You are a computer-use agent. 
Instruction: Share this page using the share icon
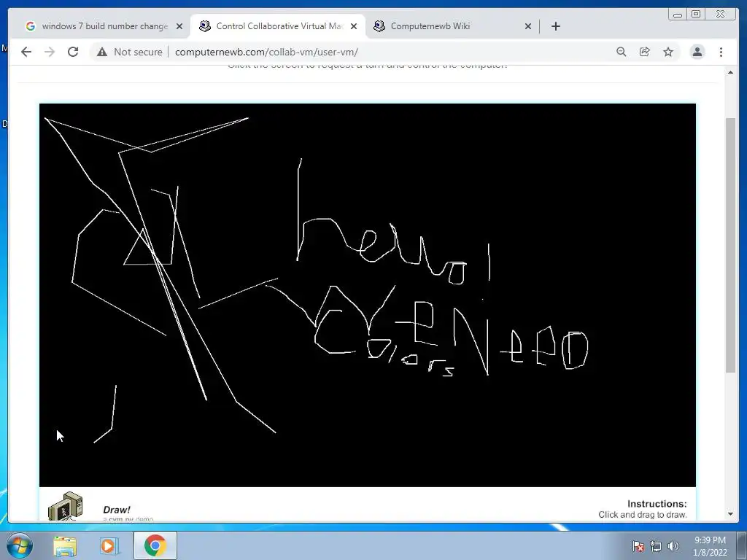(x=645, y=52)
